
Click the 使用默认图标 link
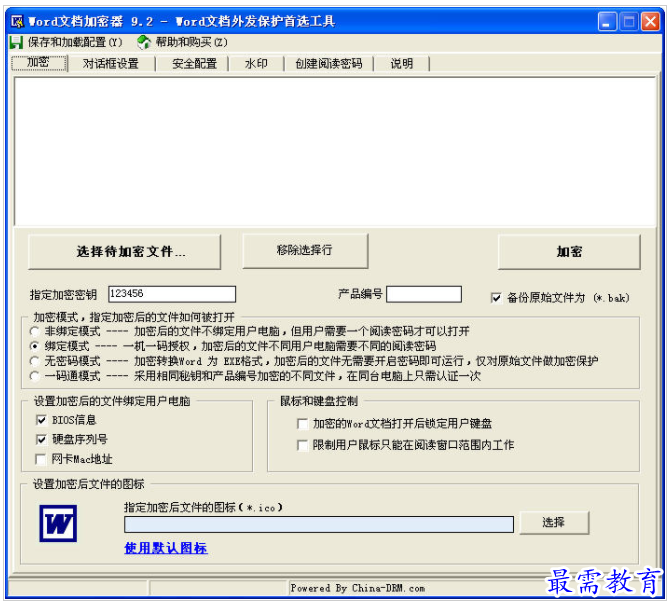coord(166,548)
